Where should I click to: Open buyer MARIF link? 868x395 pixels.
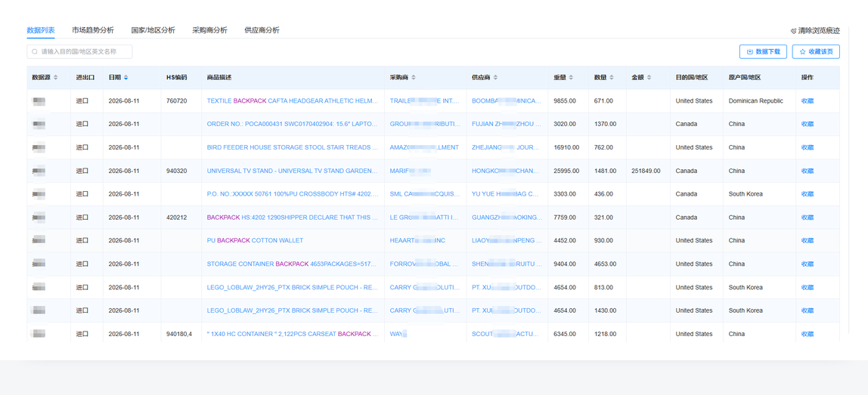click(x=411, y=171)
